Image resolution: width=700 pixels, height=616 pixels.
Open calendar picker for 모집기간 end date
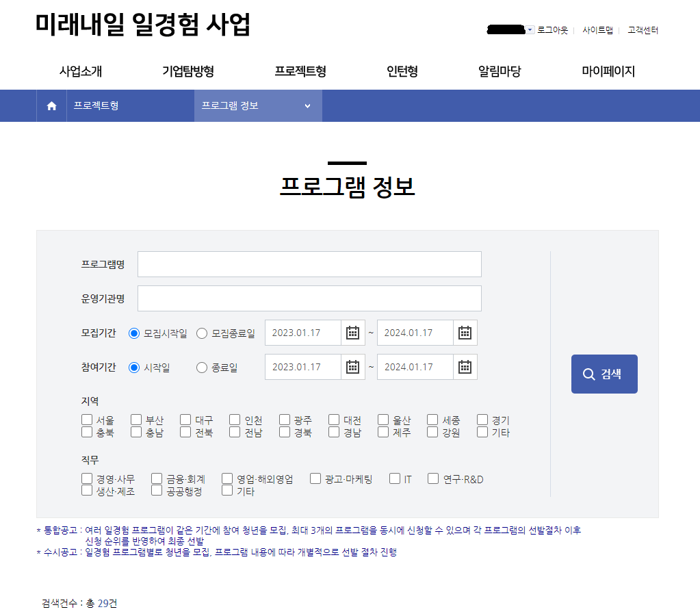point(465,333)
